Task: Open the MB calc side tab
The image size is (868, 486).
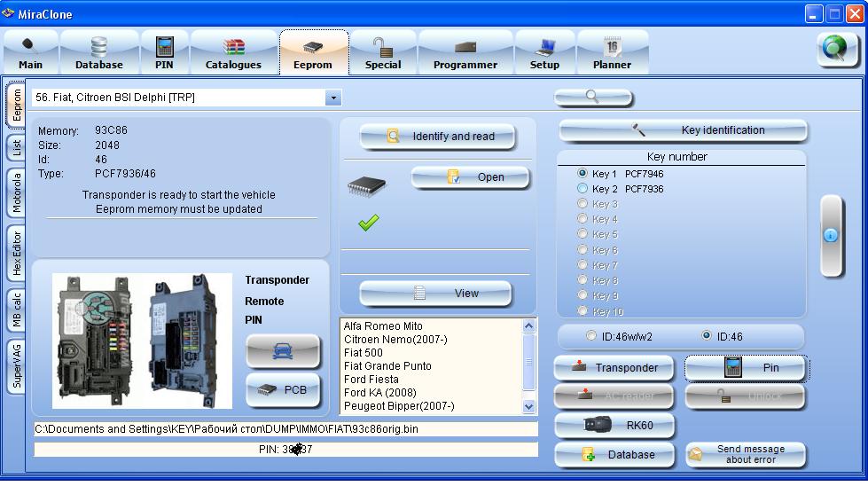Action: [x=16, y=310]
